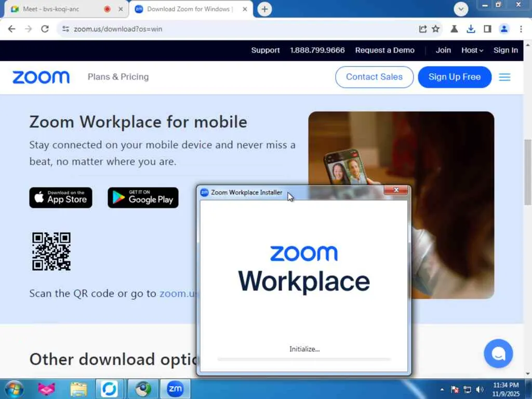Reload the Zoom download page
Image resolution: width=532 pixels, height=399 pixels.
[x=45, y=29]
